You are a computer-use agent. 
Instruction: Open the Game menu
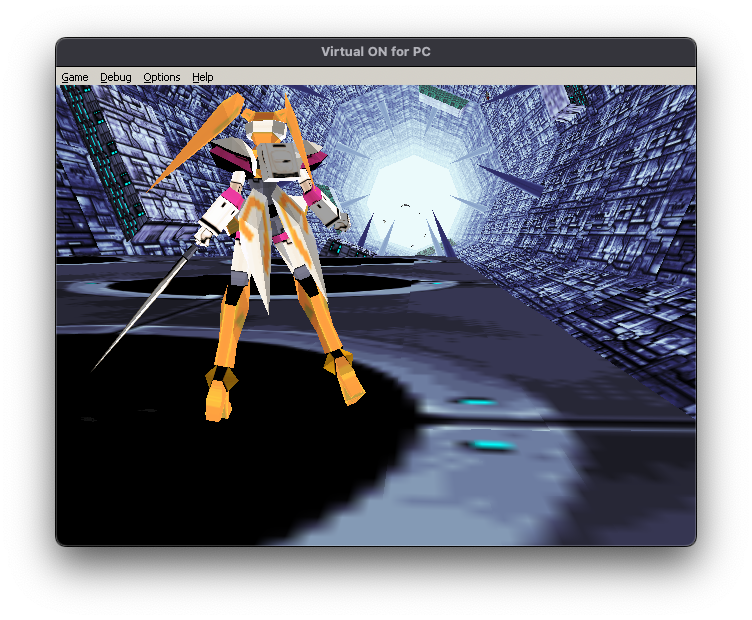(75, 77)
